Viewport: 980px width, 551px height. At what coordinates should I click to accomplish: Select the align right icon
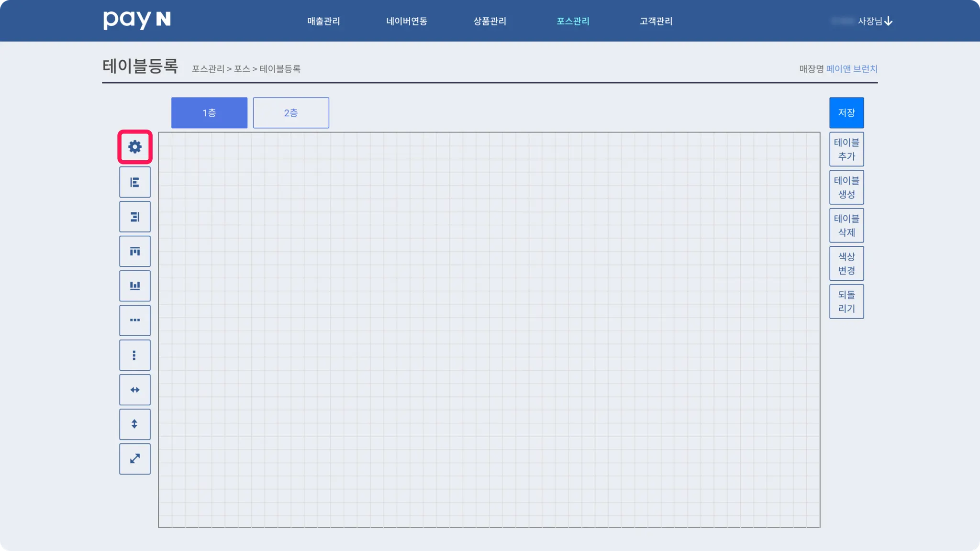pos(135,217)
